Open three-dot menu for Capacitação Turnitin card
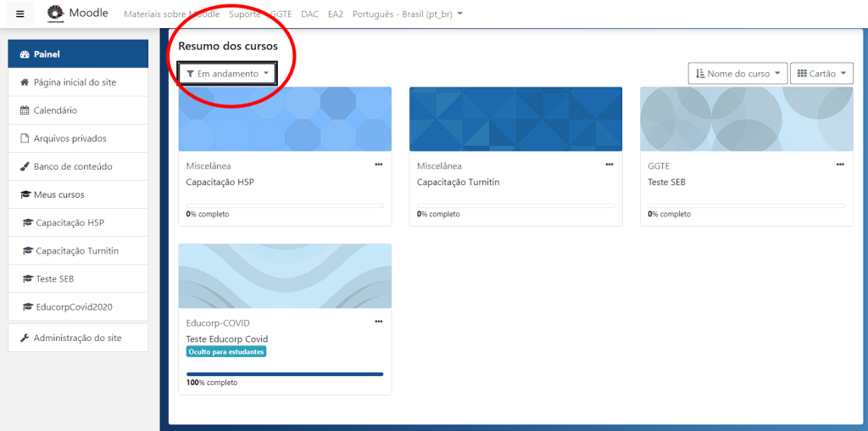The height and width of the screenshot is (431, 868). coord(609,165)
